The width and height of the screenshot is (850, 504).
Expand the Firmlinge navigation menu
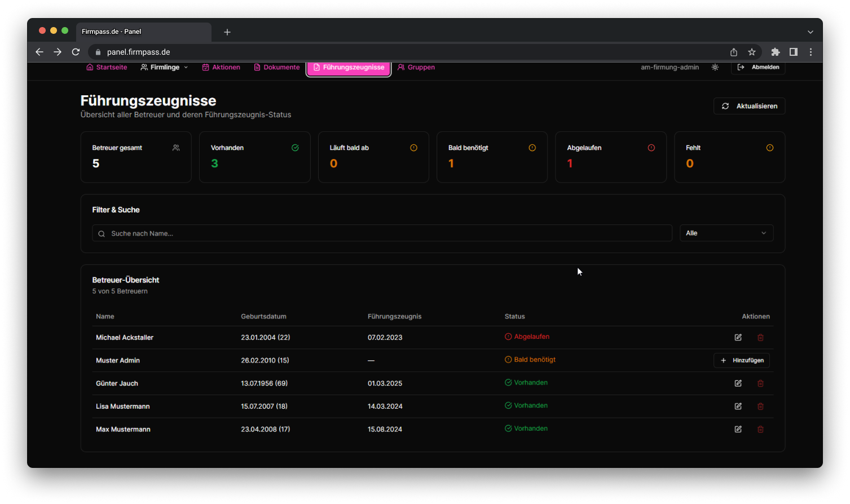[165, 67]
